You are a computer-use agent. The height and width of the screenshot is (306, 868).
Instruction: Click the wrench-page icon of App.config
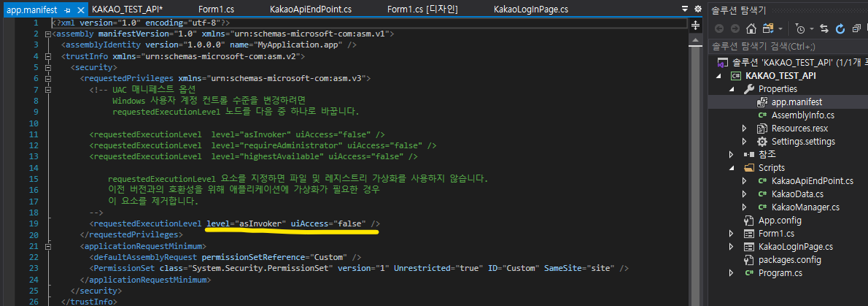coord(748,220)
